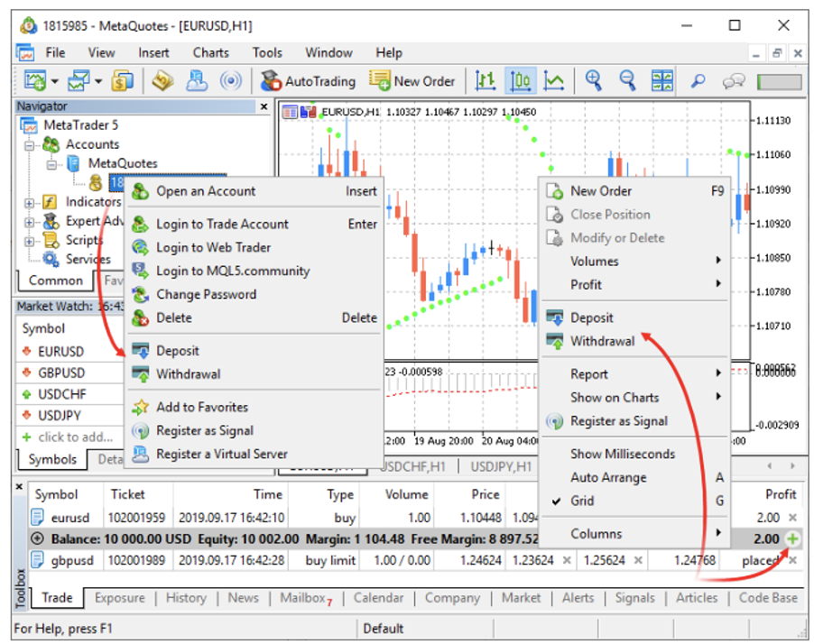Choose Change Password menu entry
Screen dimensions: 814x644
point(254,294)
